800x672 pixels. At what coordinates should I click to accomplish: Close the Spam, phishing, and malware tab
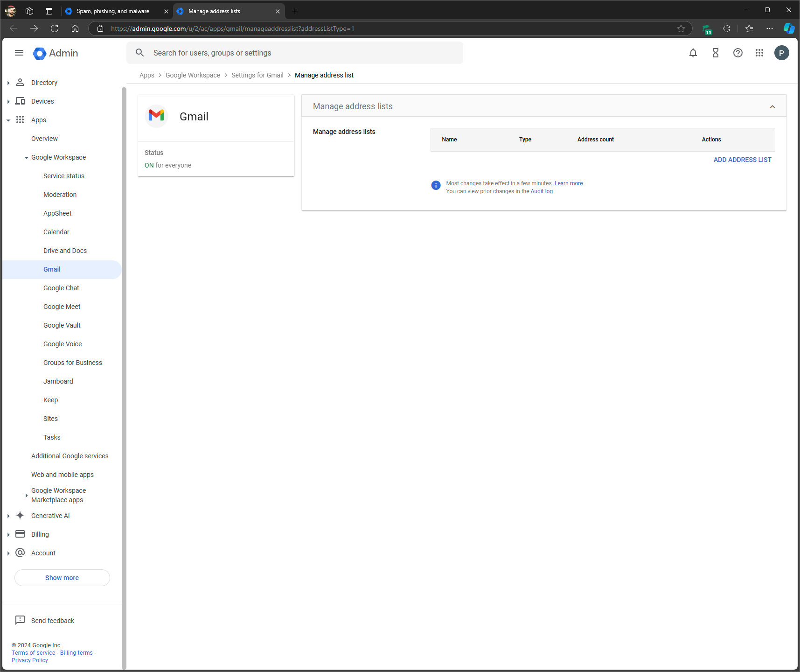166,11
